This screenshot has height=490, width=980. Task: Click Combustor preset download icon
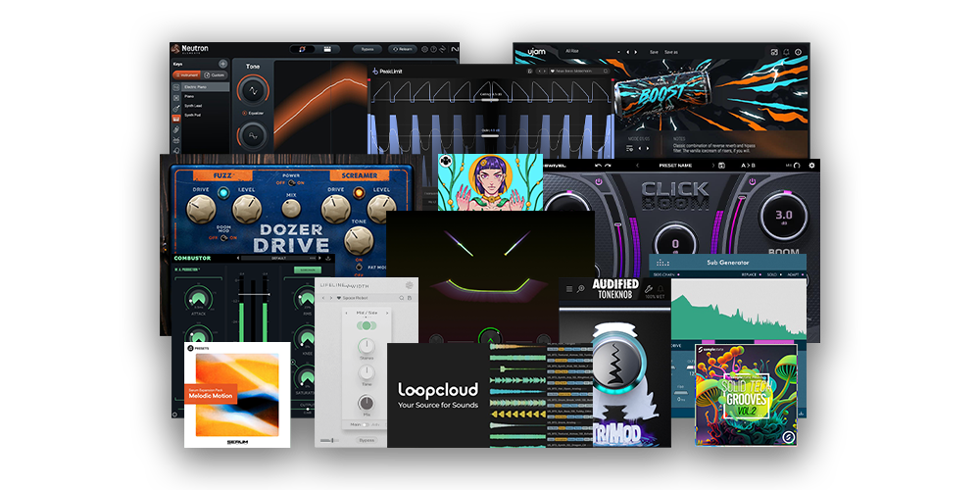coord(328,258)
